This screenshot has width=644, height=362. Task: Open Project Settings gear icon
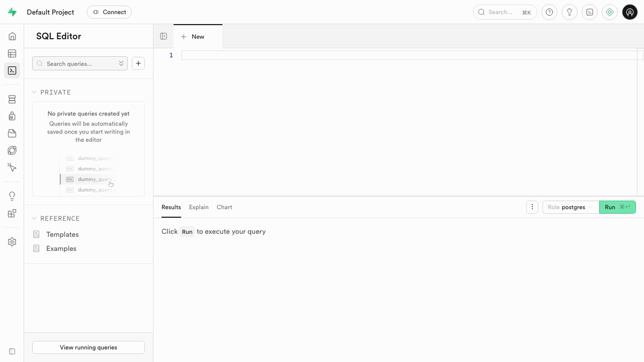12,242
